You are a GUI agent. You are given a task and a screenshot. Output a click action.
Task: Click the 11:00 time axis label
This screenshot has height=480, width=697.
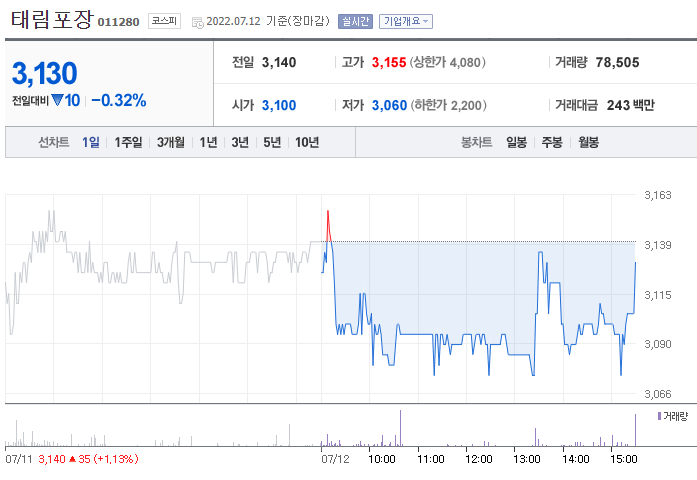pyautogui.click(x=431, y=459)
